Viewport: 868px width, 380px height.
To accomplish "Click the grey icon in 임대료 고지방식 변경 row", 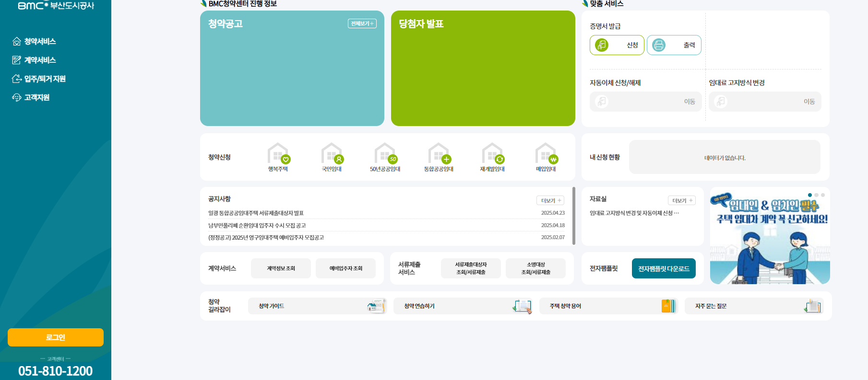I will click(x=721, y=102).
